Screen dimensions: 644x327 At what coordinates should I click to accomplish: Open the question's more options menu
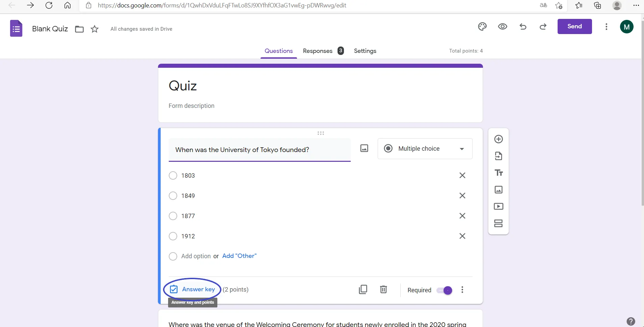pyautogui.click(x=462, y=290)
